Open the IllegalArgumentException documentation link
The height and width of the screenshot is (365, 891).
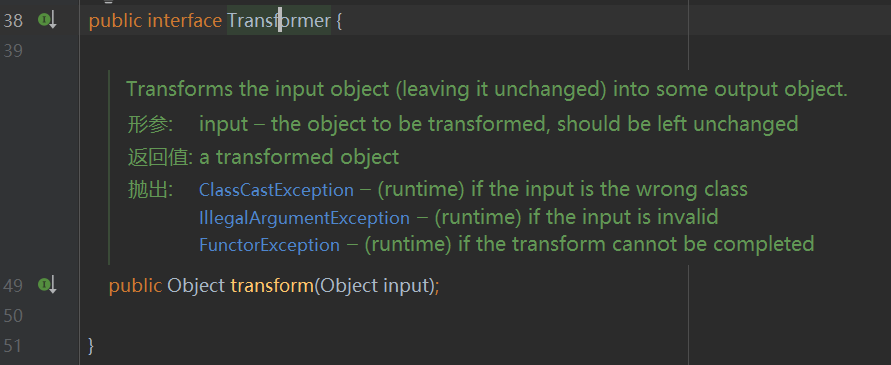click(x=304, y=218)
